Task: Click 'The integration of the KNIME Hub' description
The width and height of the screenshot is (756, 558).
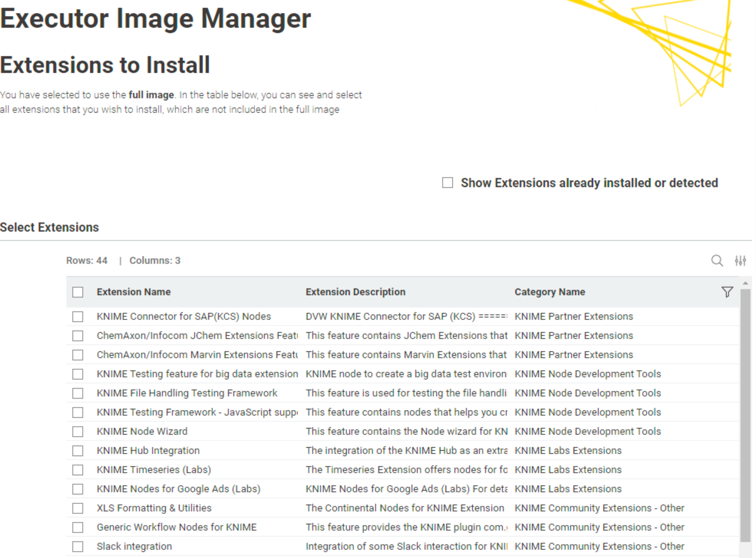Action: (x=406, y=451)
